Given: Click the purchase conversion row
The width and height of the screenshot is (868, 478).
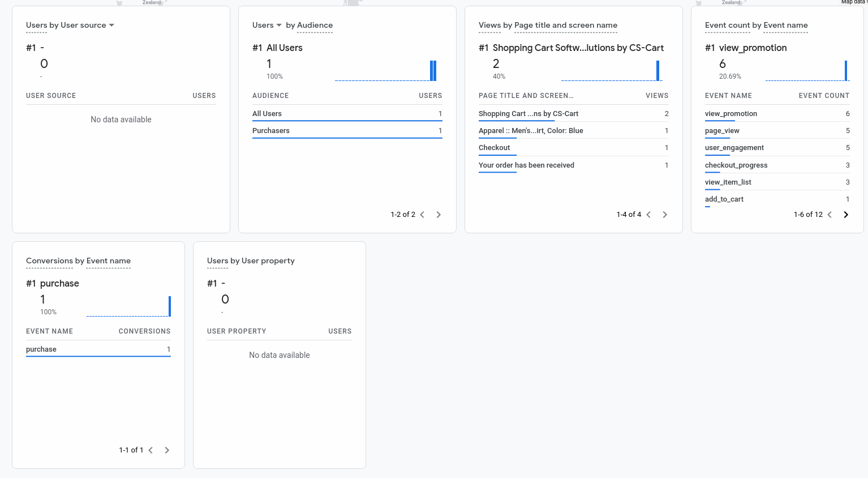Looking at the screenshot, I should coord(98,349).
